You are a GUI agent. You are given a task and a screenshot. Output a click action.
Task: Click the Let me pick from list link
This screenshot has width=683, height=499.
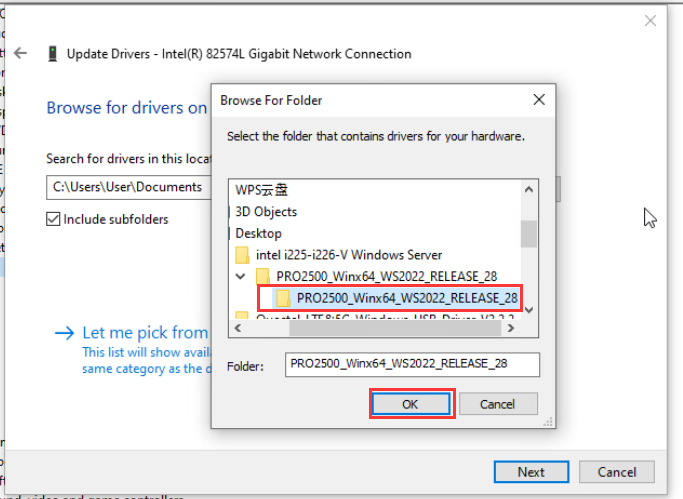[x=145, y=333]
